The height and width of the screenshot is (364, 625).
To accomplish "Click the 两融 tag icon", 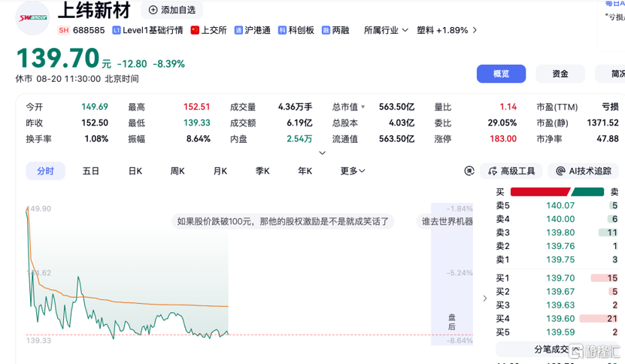I will pyautogui.click(x=326, y=30).
